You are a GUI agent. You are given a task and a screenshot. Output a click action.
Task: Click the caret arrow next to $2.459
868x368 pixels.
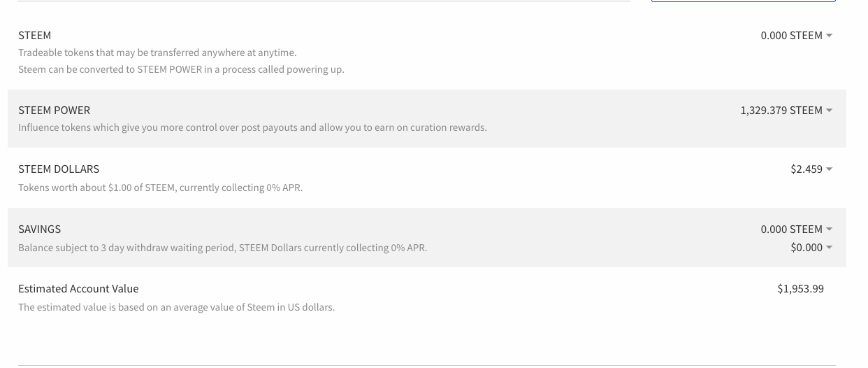coord(830,169)
